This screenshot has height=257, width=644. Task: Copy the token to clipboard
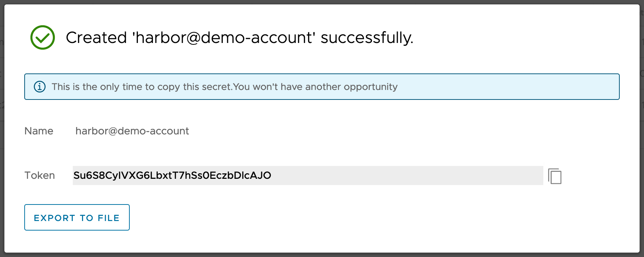[555, 176]
